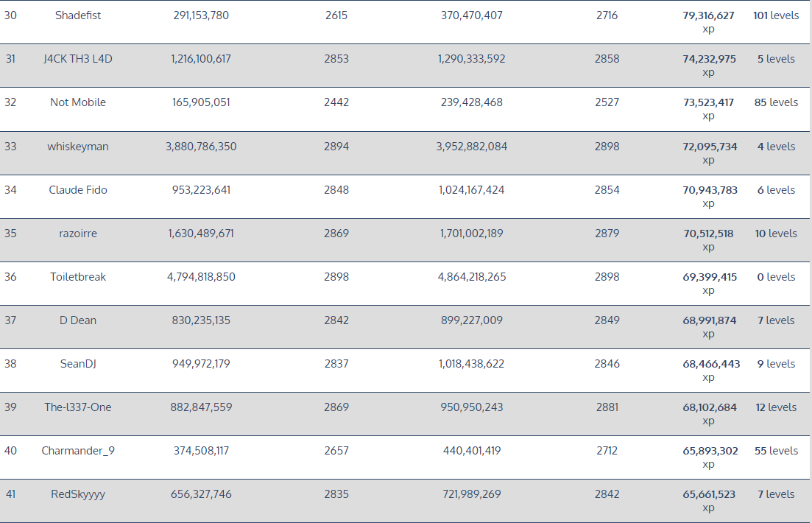This screenshot has width=812, height=523.
Task: Click the razoirre username
Action: pos(78,234)
